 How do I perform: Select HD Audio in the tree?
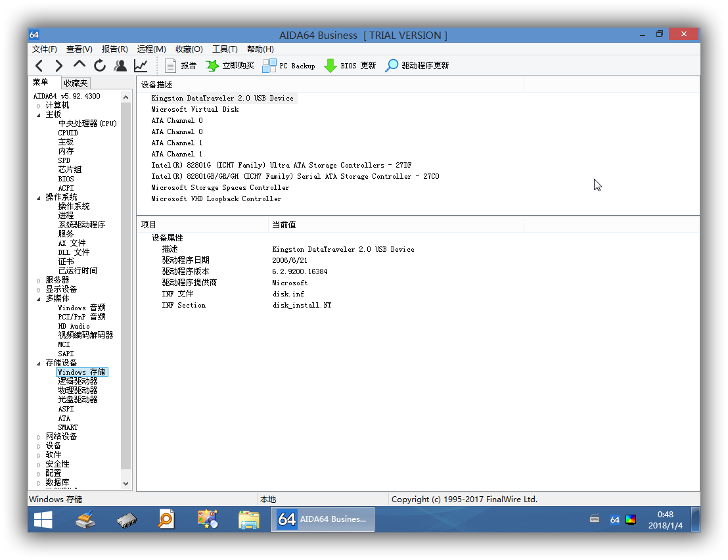[x=74, y=327]
